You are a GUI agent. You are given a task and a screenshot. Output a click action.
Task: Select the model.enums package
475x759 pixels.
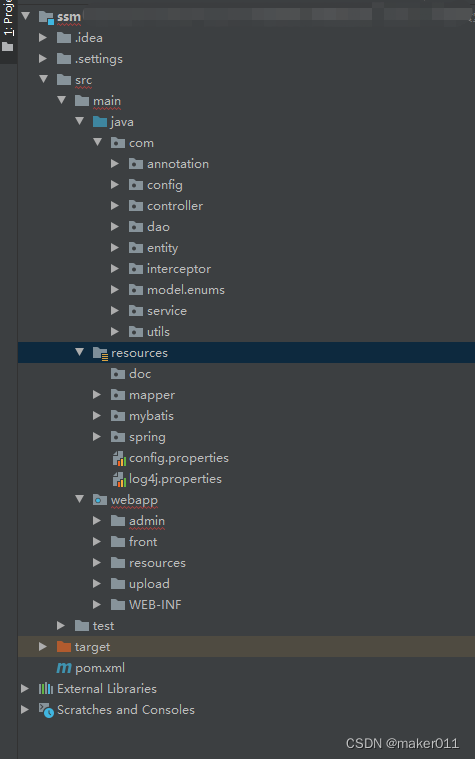pos(186,290)
